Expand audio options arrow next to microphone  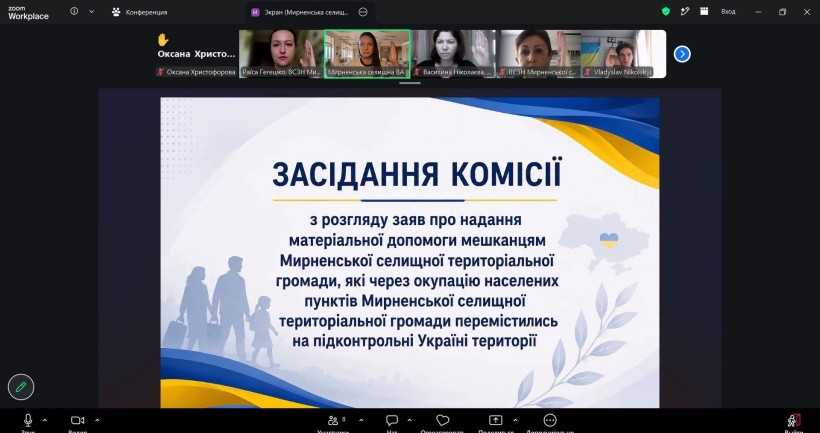coord(44,420)
